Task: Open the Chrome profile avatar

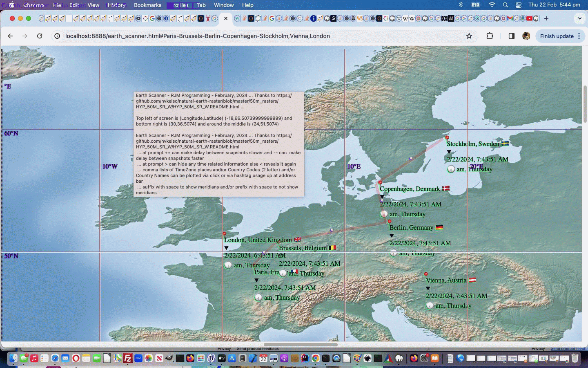Action: click(x=526, y=36)
